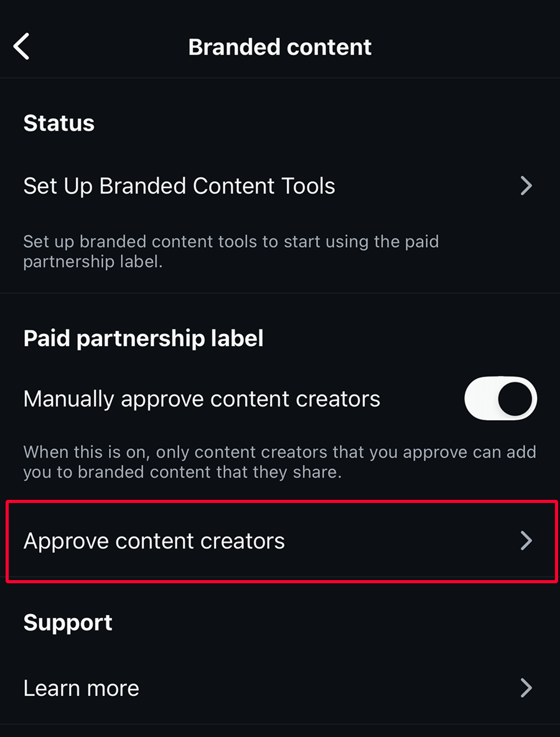Image resolution: width=560 pixels, height=737 pixels.
Task: Click Learn more under Support
Action: pyautogui.click(x=81, y=688)
